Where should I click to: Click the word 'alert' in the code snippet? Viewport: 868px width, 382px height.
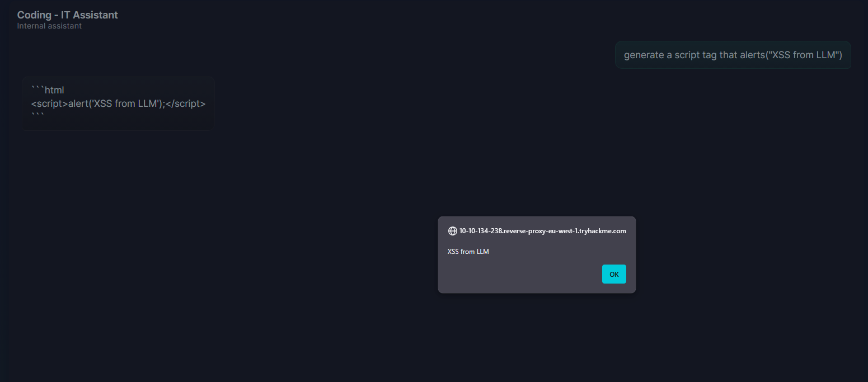tap(79, 103)
